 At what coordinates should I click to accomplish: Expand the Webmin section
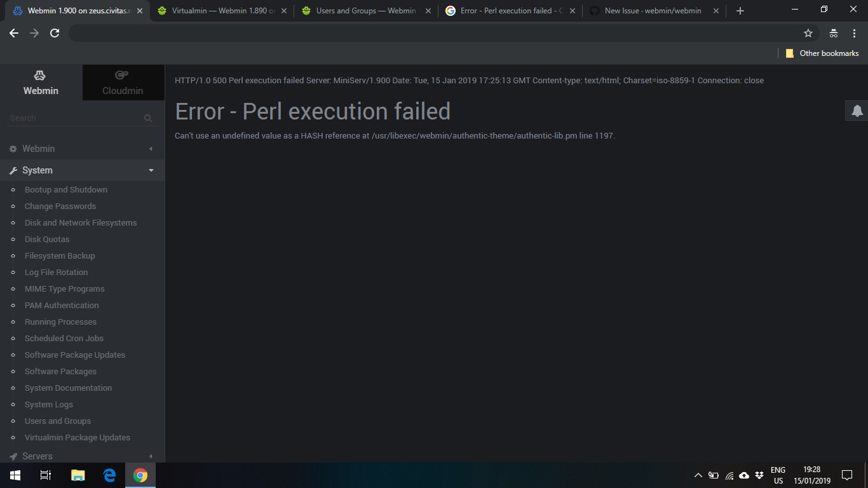point(151,148)
